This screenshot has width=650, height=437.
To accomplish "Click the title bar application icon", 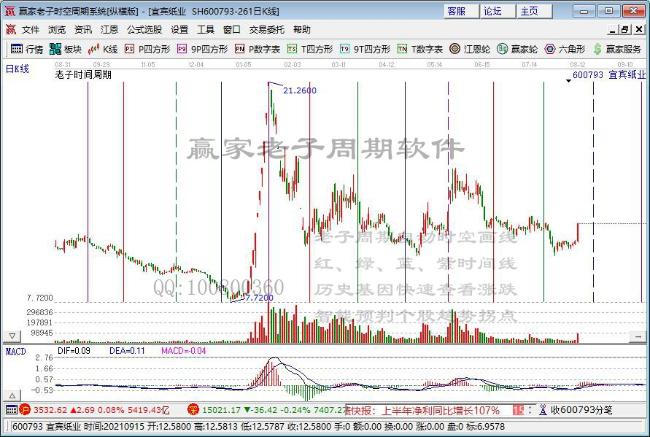I will [x=9, y=11].
